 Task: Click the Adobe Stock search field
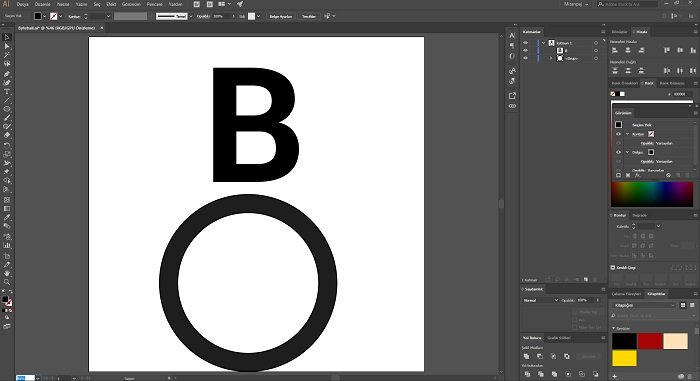coord(627,4)
